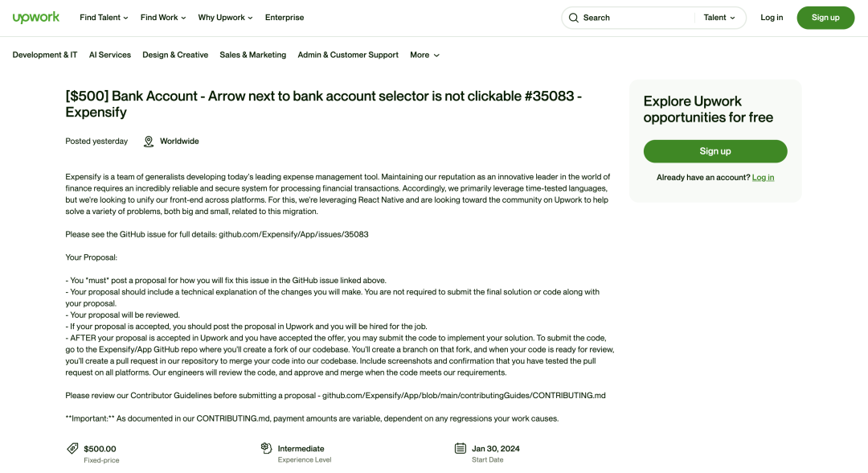Click the Upwork logo

tap(36, 18)
